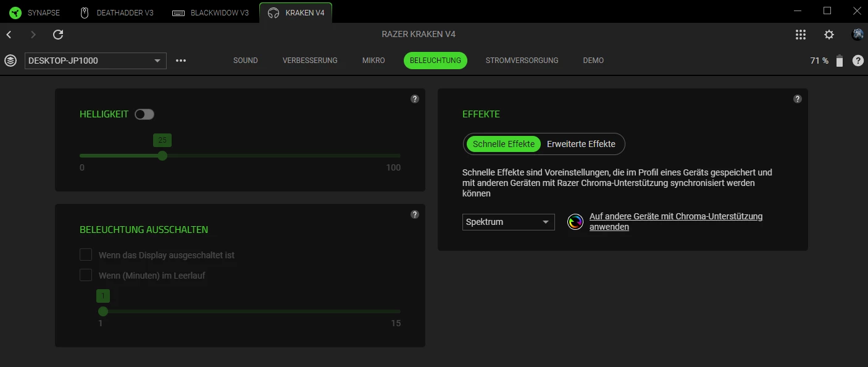Click the RAZER KRAKEN V4 title text
The width and height of the screenshot is (868, 367).
(419, 35)
